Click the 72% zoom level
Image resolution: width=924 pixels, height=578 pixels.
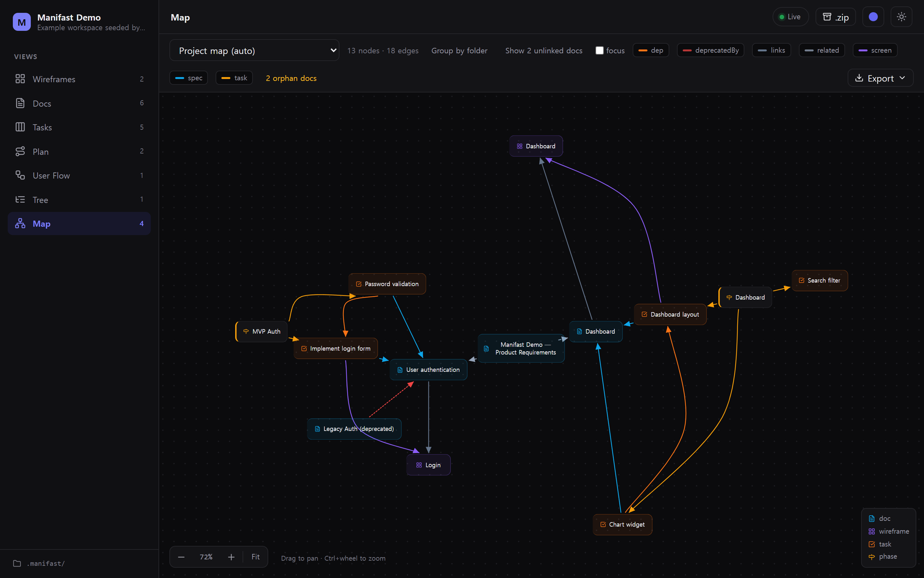pos(206,557)
